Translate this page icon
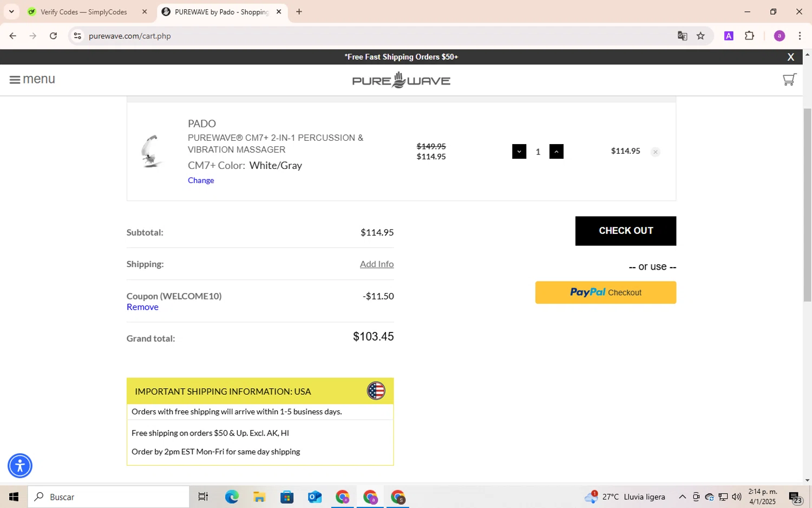Image resolution: width=812 pixels, height=508 pixels. click(x=682, y=36)
